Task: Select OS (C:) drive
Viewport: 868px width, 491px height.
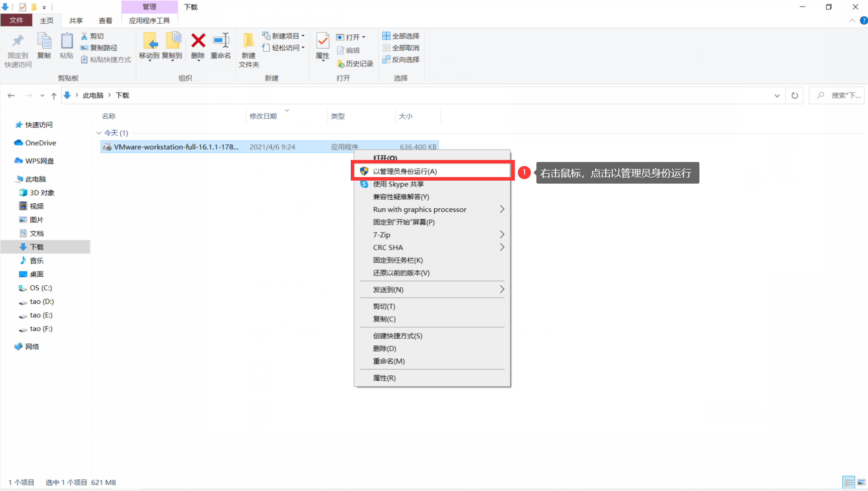Action: click(x=40, y=288)
